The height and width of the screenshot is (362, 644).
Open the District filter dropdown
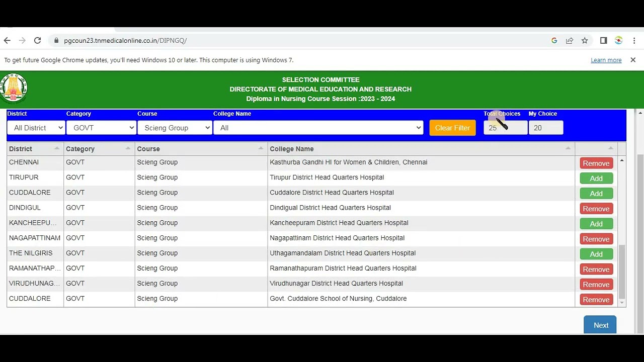pos(36,128)
